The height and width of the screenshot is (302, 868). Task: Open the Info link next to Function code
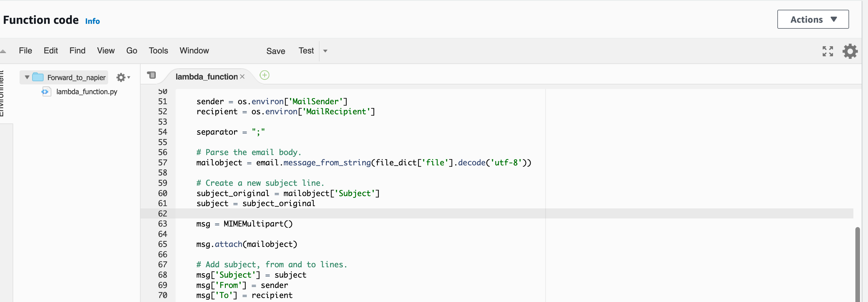[x=92, y=21]
